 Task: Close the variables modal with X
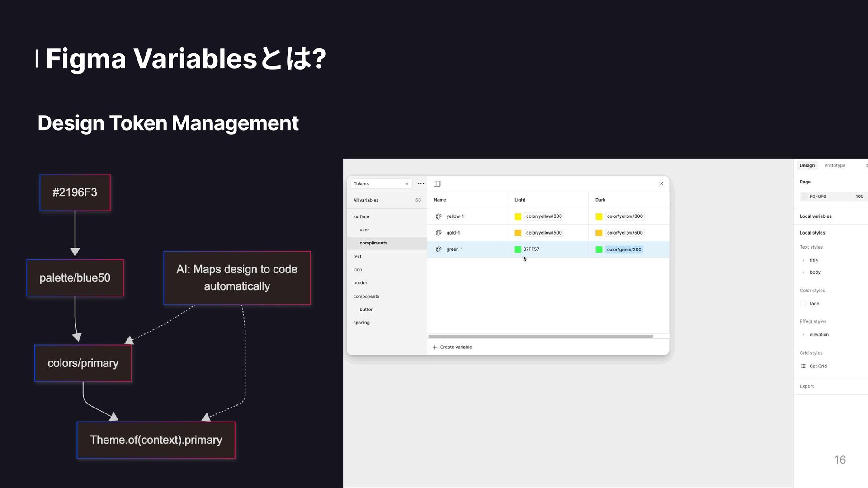pos(661,183)
